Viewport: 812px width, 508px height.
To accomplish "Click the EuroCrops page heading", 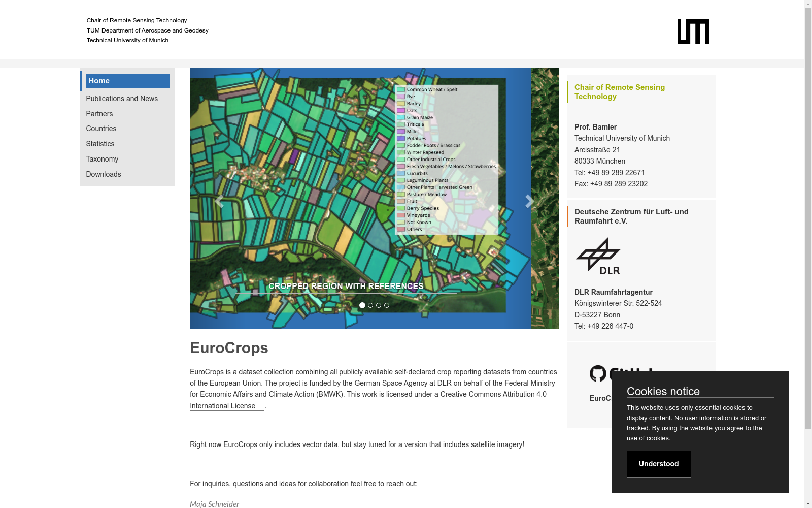I will (x=229, y=348).
